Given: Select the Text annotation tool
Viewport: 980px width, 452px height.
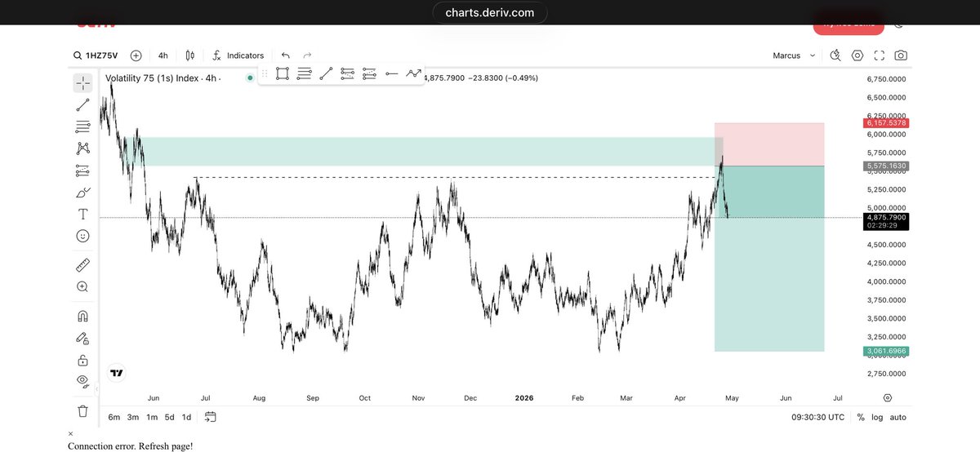Looking at the screenshot, I should click(82, 214).
